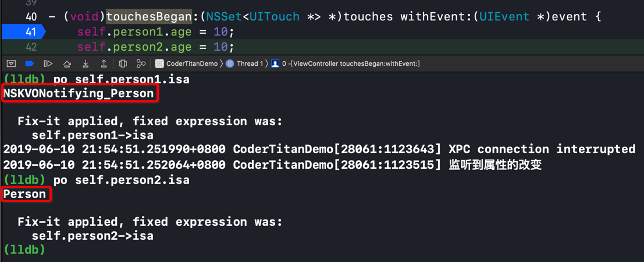644x262 pixels.
Task: Select CoderTitanDemo process in the jump bar
Action: [x=192, y=63]
